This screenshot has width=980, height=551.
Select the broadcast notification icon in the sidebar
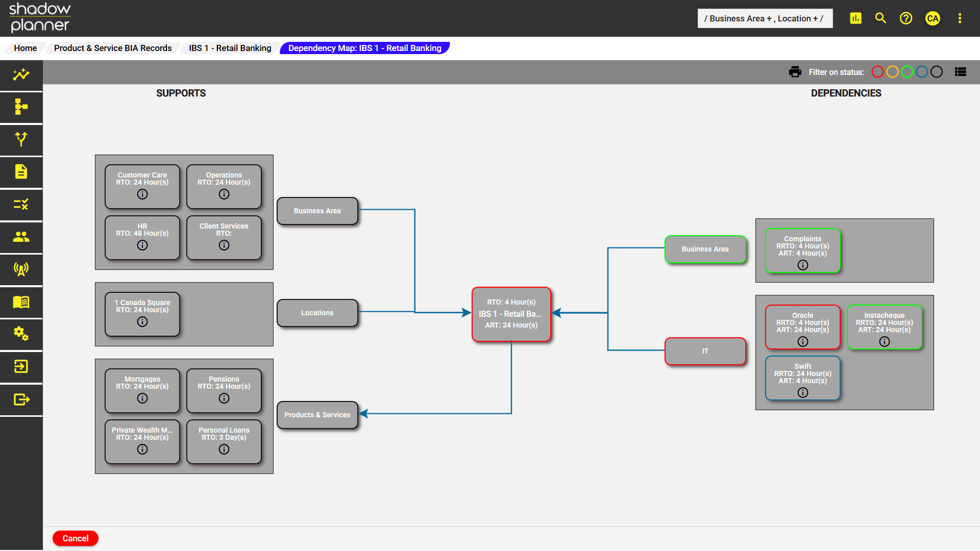[21, 270]
